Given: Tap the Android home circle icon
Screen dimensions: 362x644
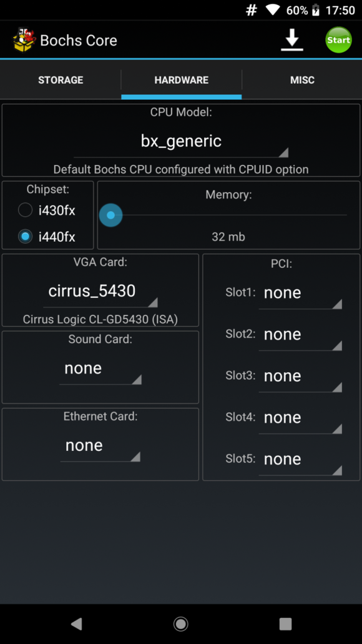Looking at the screenshot, I should pos(180,623).
